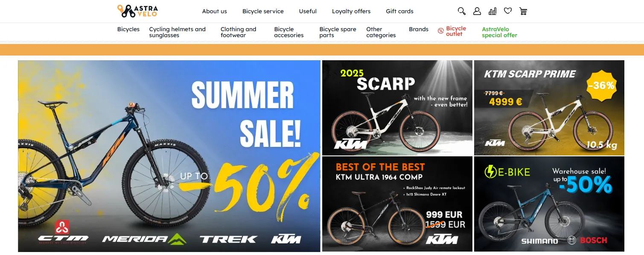Open the Useful menu item
Image resolution: width=644 pixels, height=255 pixels.
pos(308,12)
